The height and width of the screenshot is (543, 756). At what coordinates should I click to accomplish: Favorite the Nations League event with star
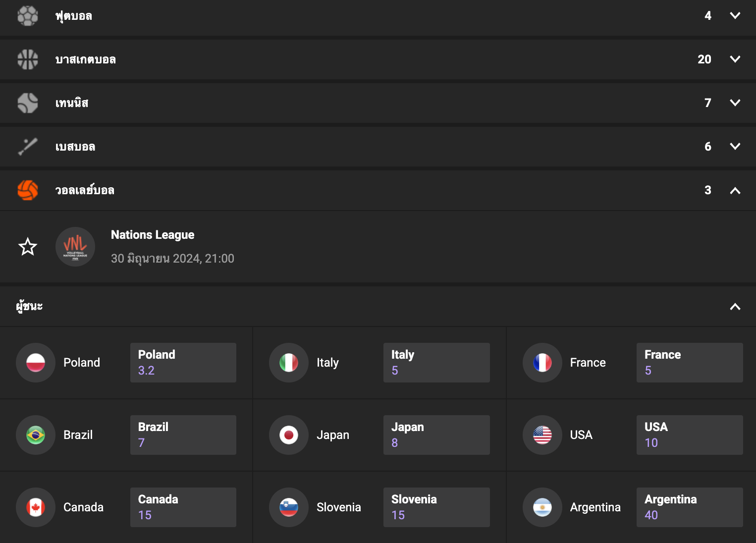28,247
